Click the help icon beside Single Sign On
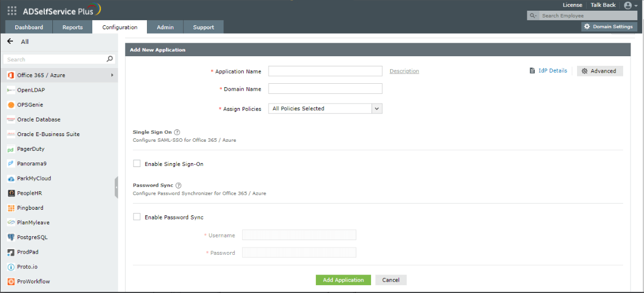 click(177, 132)
